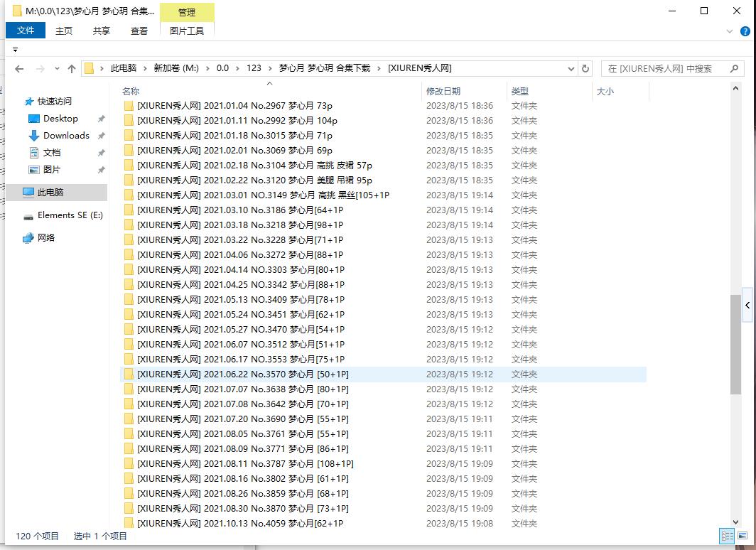
Task: Click the vertical scrollbar thumb
Action: (x=735, y=344)
